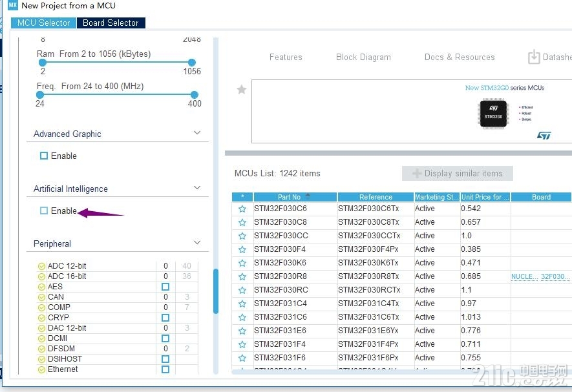Click the Freq minimum handle at 24
The width and height of the screenshot is (572, 392).
[40, 95]
